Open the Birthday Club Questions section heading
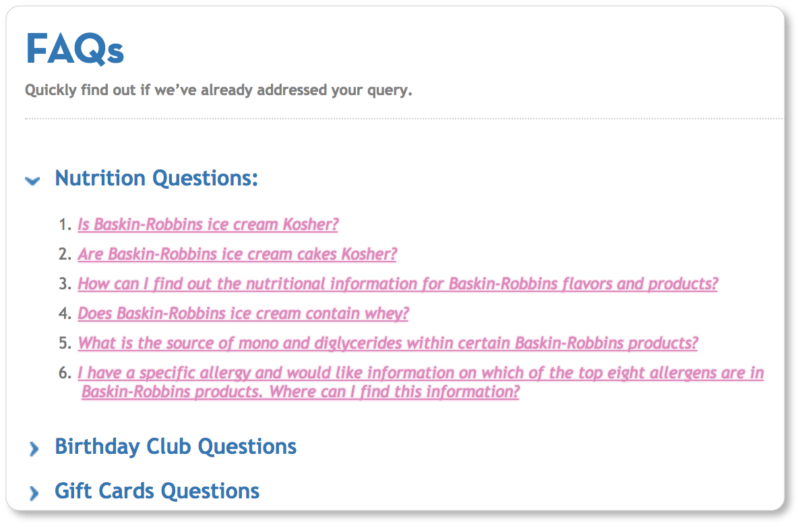 175,446
